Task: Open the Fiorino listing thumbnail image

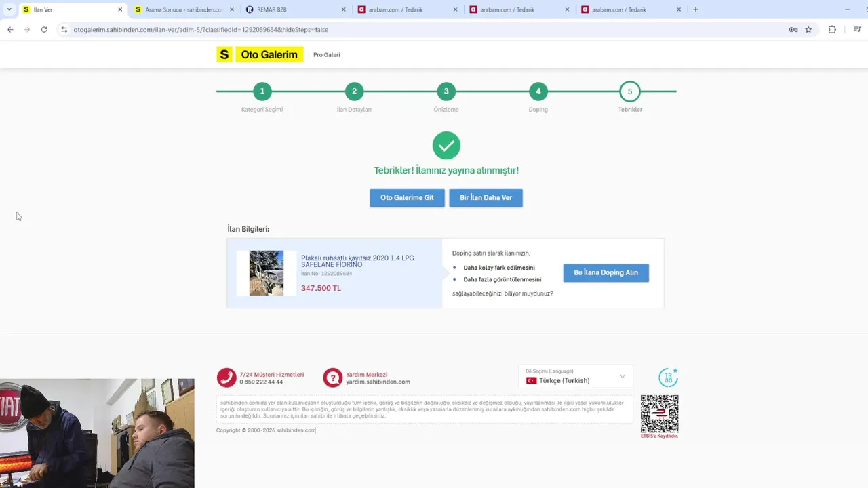Action: point(267,273)
